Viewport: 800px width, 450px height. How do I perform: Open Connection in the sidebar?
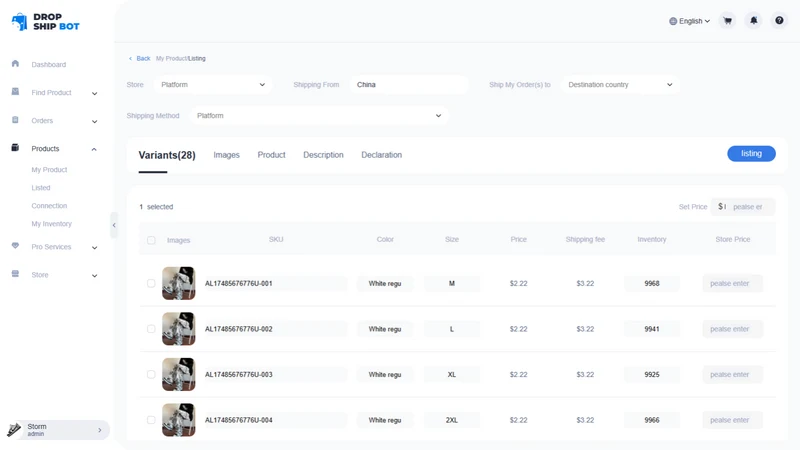click(x=49, y=206)
